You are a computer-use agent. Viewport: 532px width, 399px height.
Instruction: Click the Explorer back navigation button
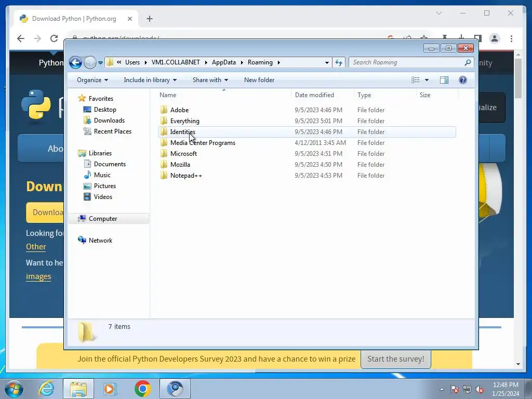(x=75, y=62)
